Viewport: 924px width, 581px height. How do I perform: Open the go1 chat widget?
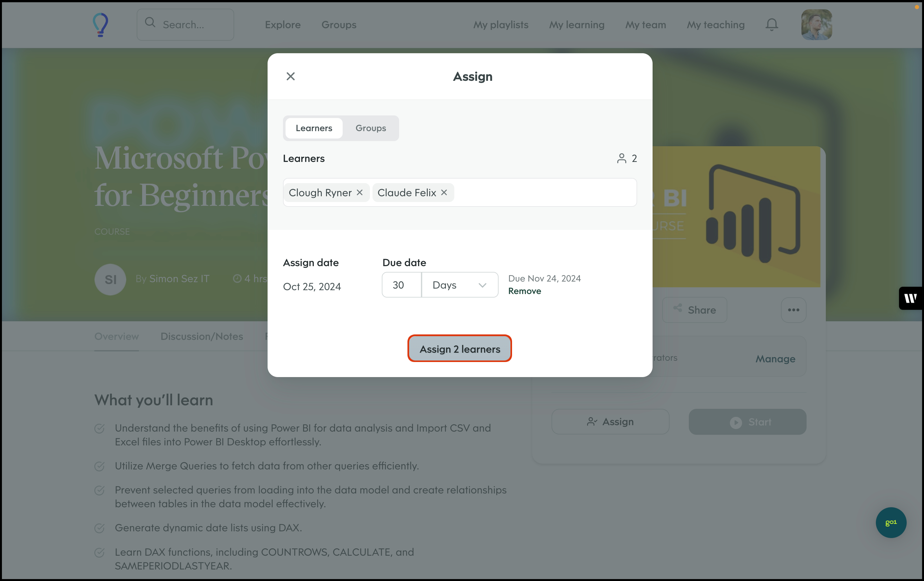(891, 522)
